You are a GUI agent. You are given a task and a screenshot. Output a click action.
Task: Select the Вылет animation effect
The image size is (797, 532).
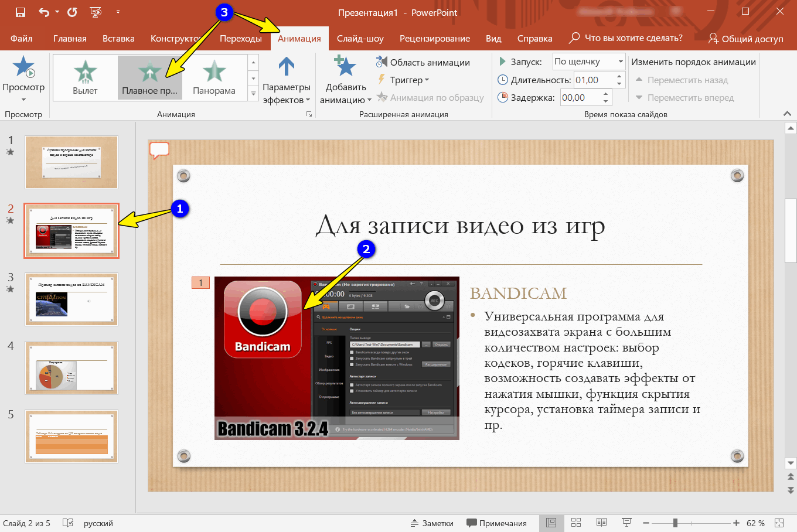coord(85,77)
